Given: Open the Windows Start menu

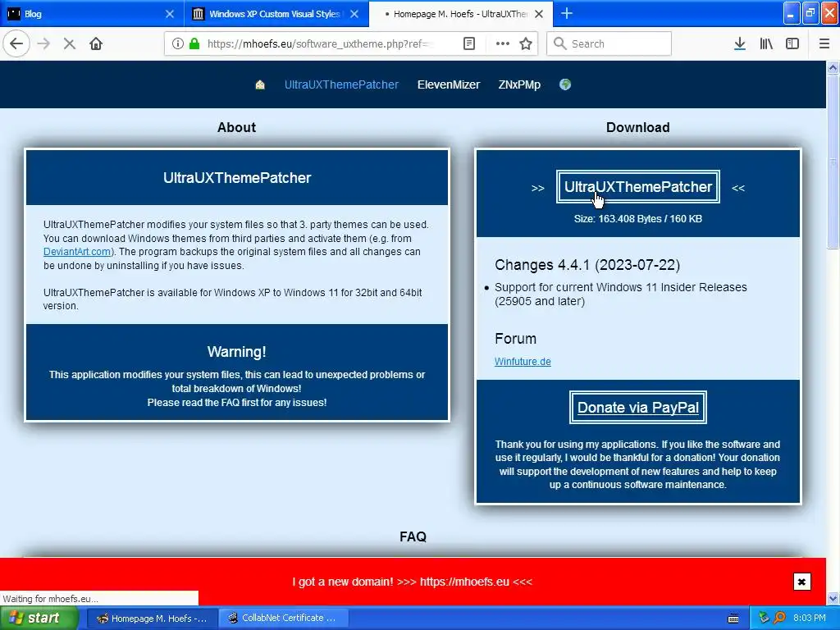Looking at the screenshot, I should (x=39, y=619).
